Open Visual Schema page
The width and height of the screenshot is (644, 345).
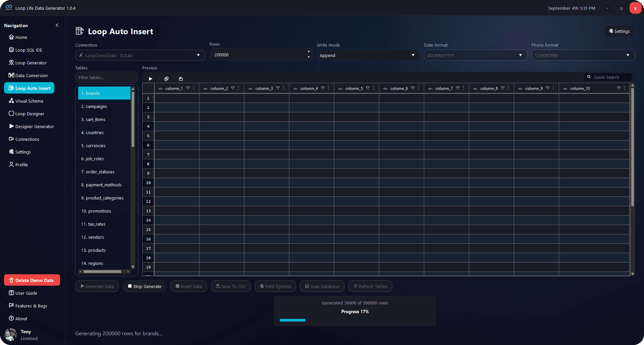pyautogui.click(x=26, y=101)
